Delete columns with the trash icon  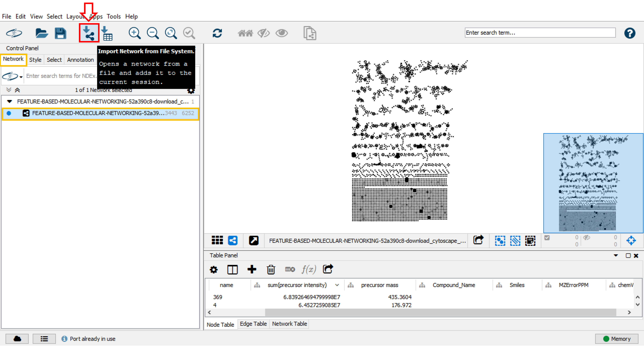[x=271, y=269]
